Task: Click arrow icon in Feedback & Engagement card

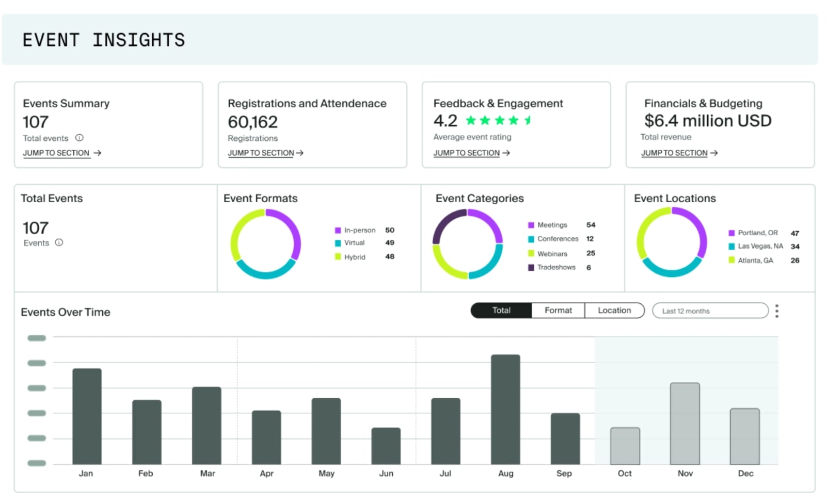Action: (506, 153)
